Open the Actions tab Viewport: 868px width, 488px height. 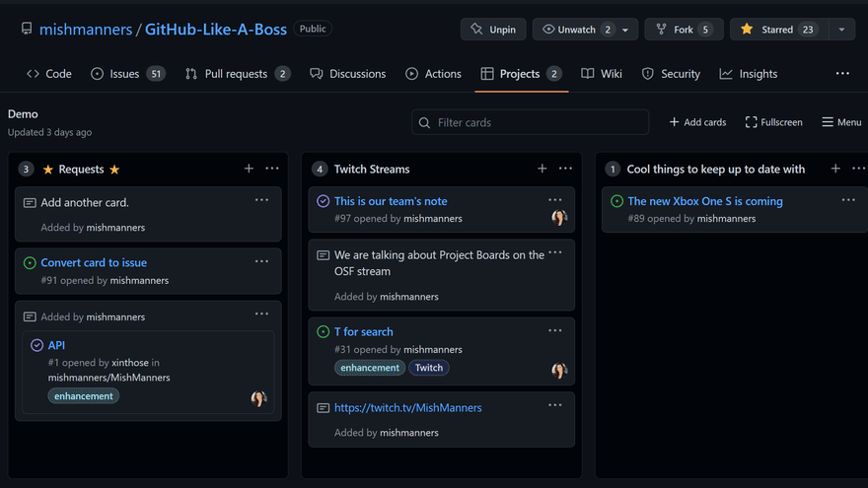pos(433,74)
